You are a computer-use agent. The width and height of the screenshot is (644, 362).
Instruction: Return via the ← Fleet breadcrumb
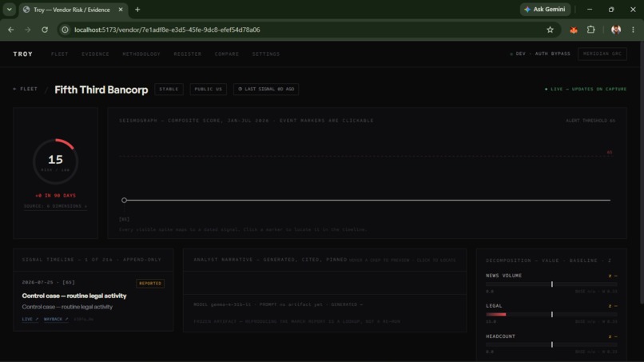pos(26,89)
